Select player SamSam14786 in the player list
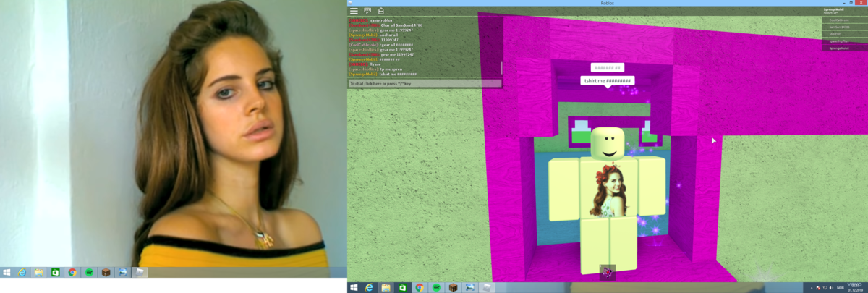The width and height of the screenshot is (868, 293). (845, 27)
